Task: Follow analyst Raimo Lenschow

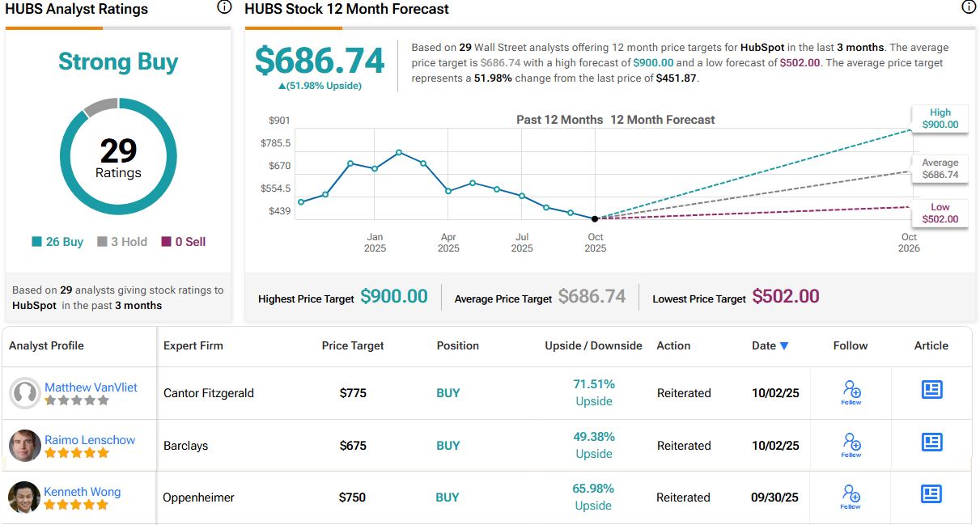Action: click(851, 444)
